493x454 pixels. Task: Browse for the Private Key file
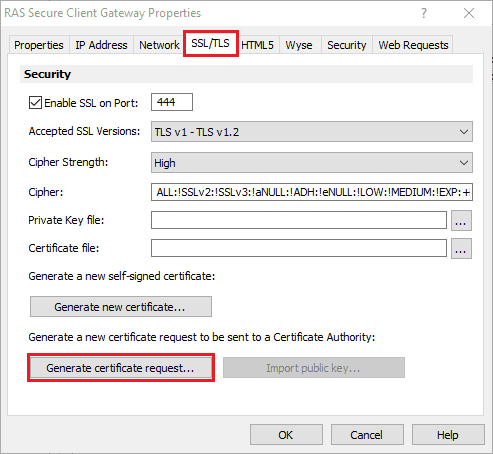[461, 220]
